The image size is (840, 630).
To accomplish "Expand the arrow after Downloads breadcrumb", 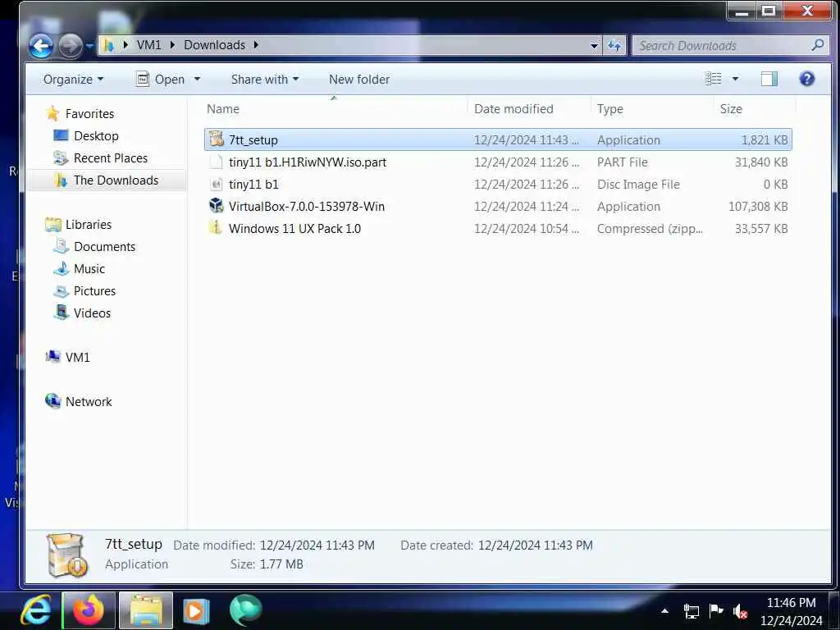I will pyautogui.click(x=256, y=45).
